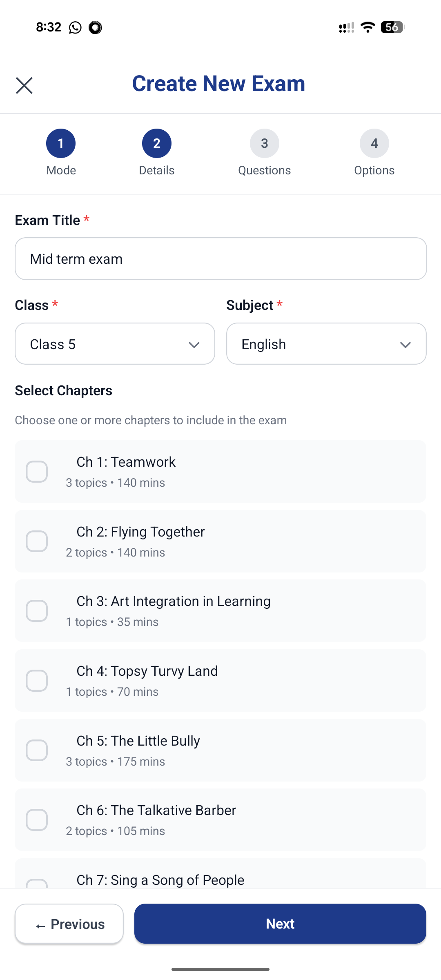Switch to the Options step label

tap(374, 170)
